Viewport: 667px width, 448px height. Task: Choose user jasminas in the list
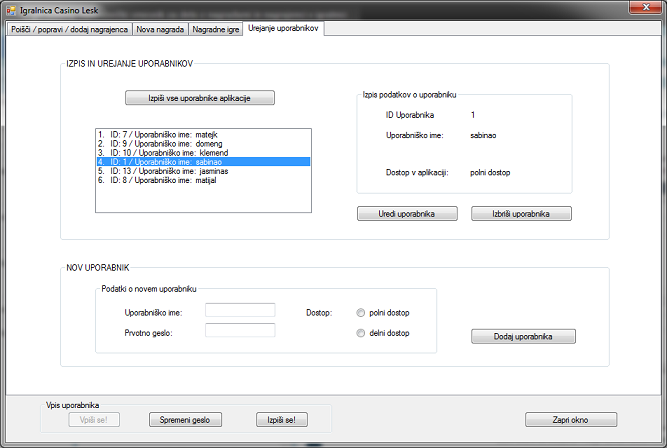click(169, 171)
